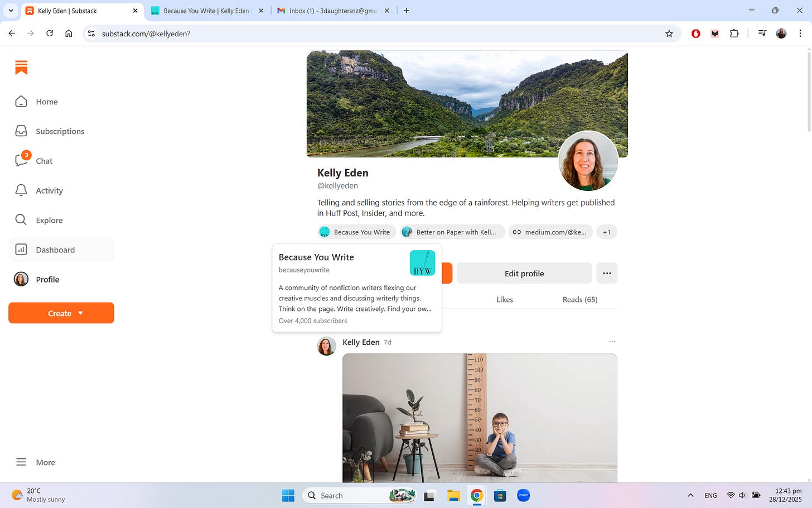This screenshot has height=508, width=812.
Task: Click the taskbar Search box
Action: 360,495
